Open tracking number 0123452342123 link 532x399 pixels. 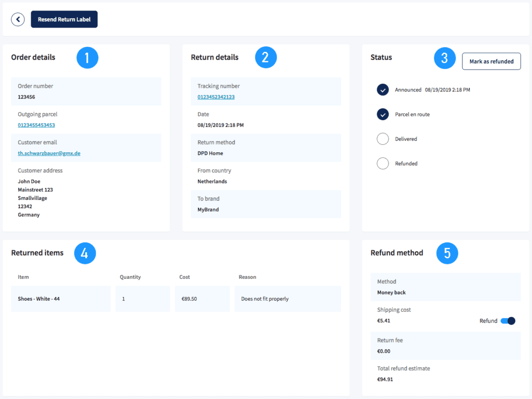click(x=216, y=97)
